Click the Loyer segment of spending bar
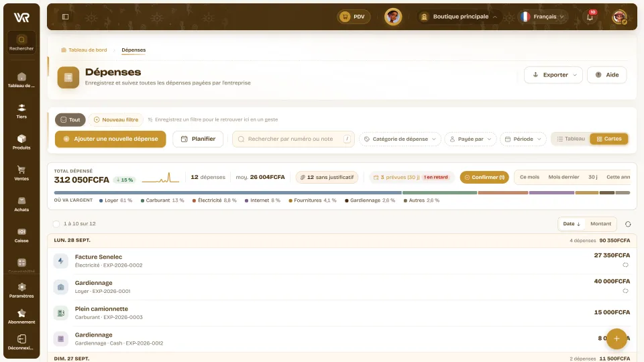Screen dimensions: 644x362 [228, 193]
